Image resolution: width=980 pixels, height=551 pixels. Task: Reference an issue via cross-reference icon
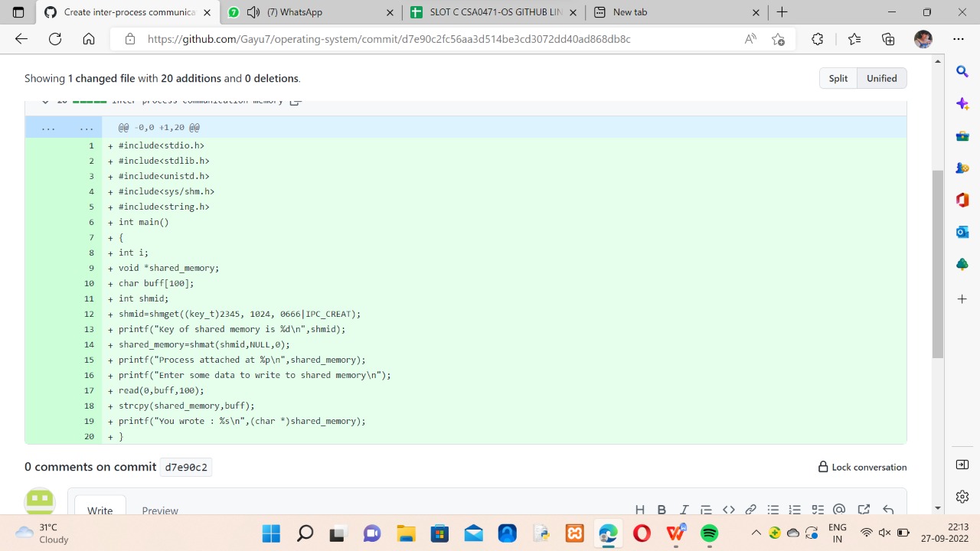pos(864,510)
